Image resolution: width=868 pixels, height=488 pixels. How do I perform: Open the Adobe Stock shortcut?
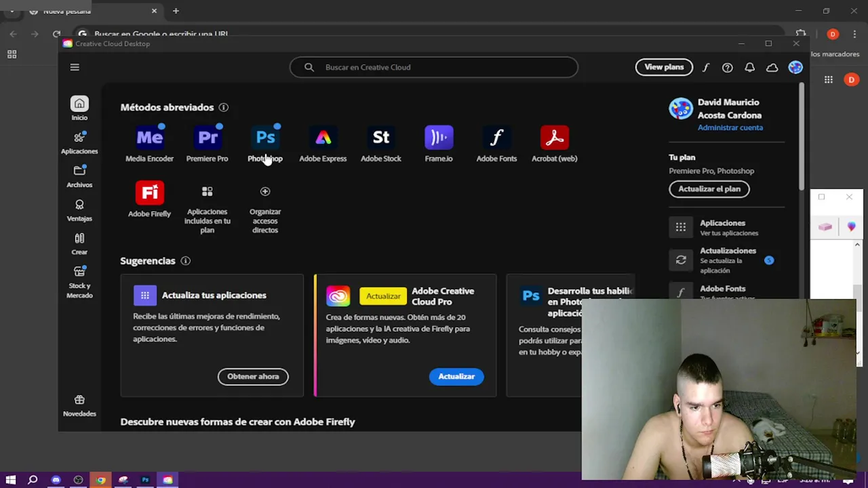(381, 144)
